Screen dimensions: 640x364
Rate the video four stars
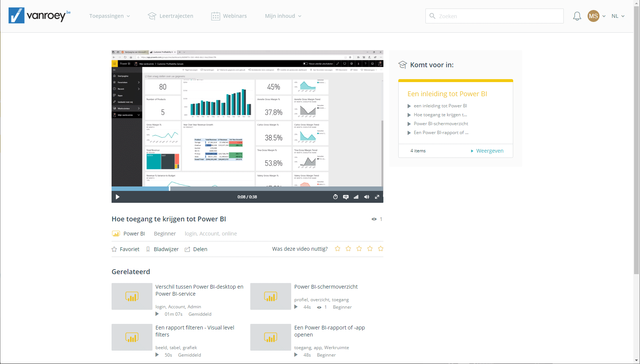click(x=370, y=248)
